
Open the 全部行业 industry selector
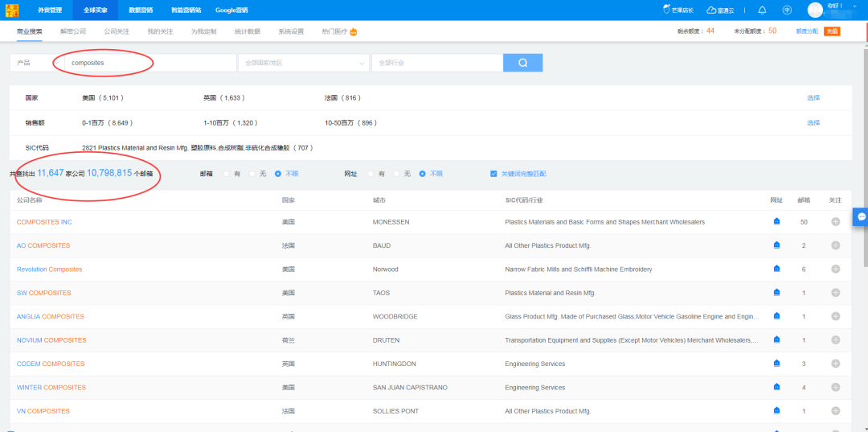point(437,63)
